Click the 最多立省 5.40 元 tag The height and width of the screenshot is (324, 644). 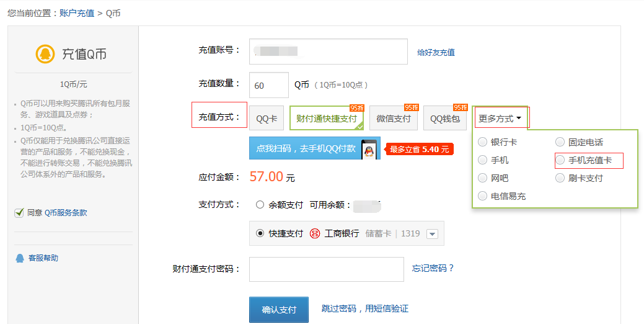[x=419, y=149]
